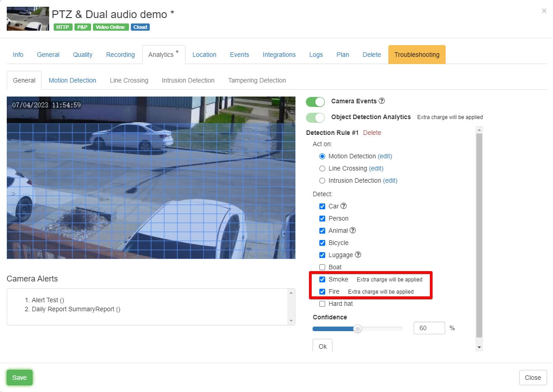Viewport: 553px width, 392px height.
Task: Click the confidence percentage input field
Action: point(429,328)
